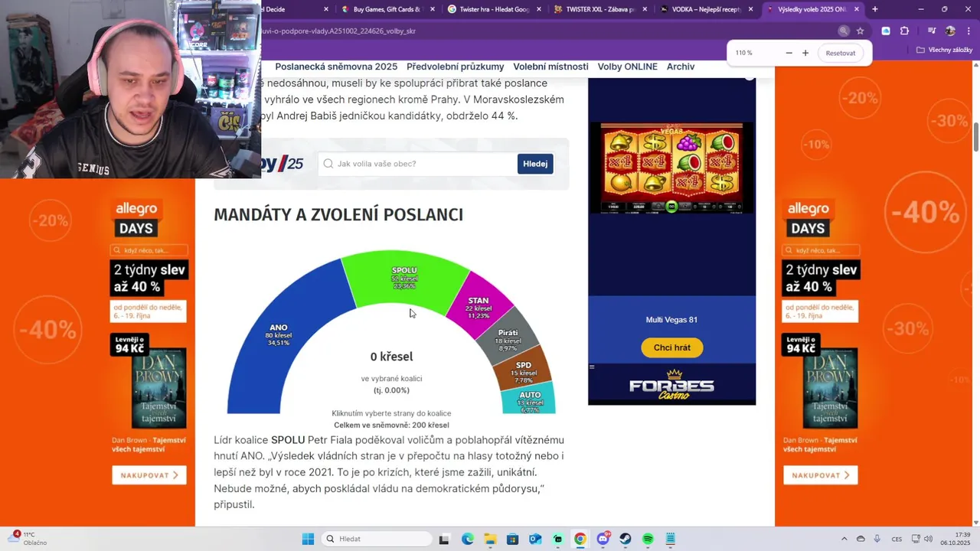The width and height of the screenshot is (980, 551).
Task: Open the CES keyboard language switcher
Action: (x=897, y=539)
